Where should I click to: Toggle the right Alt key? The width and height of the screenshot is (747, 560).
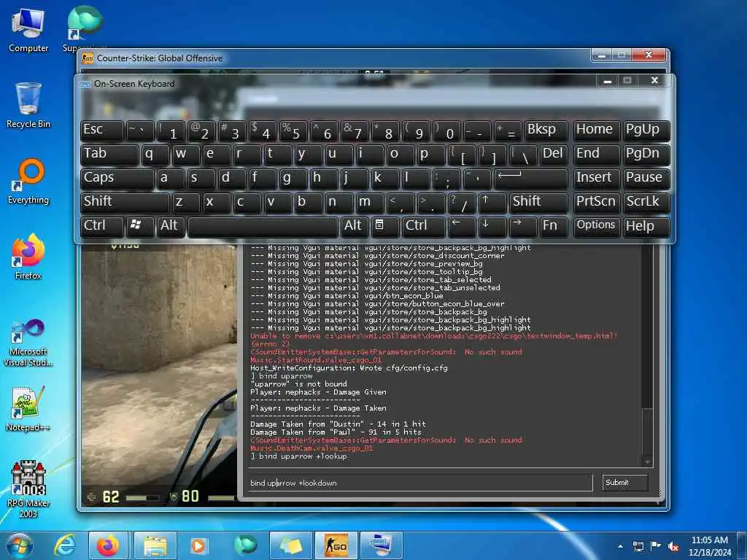click(354, 226)
